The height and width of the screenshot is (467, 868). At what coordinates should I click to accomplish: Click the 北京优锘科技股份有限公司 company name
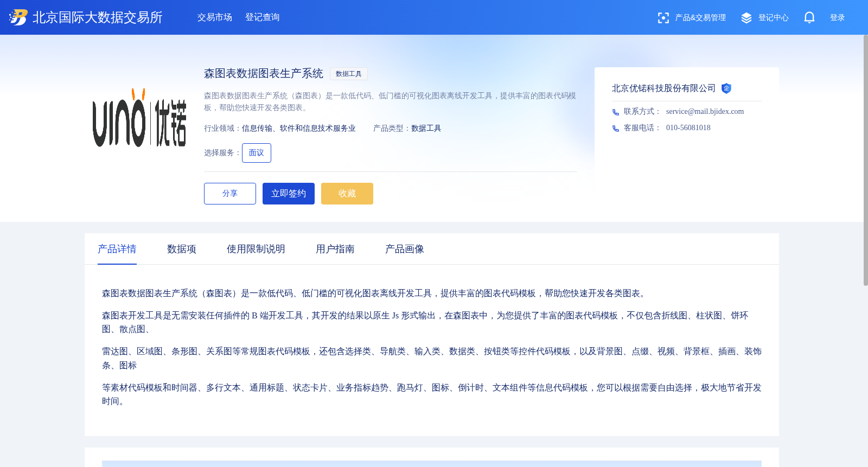tap(663, 88)
